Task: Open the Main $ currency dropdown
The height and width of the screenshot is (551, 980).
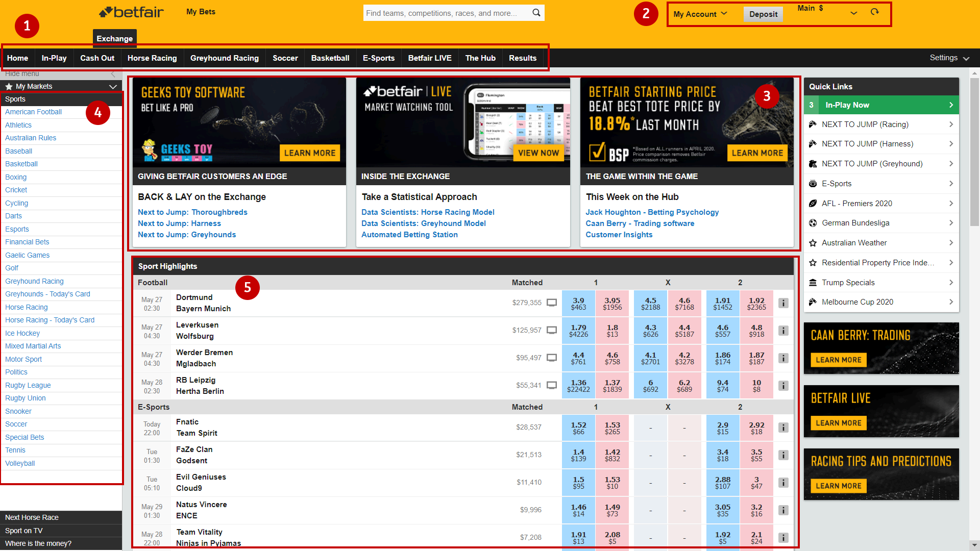Action: (x=853, y=13)
